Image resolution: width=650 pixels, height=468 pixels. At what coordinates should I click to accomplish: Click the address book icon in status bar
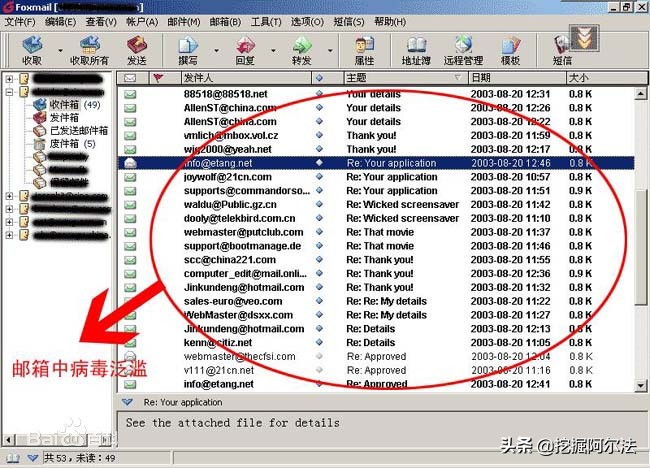[x=13, y=458]
